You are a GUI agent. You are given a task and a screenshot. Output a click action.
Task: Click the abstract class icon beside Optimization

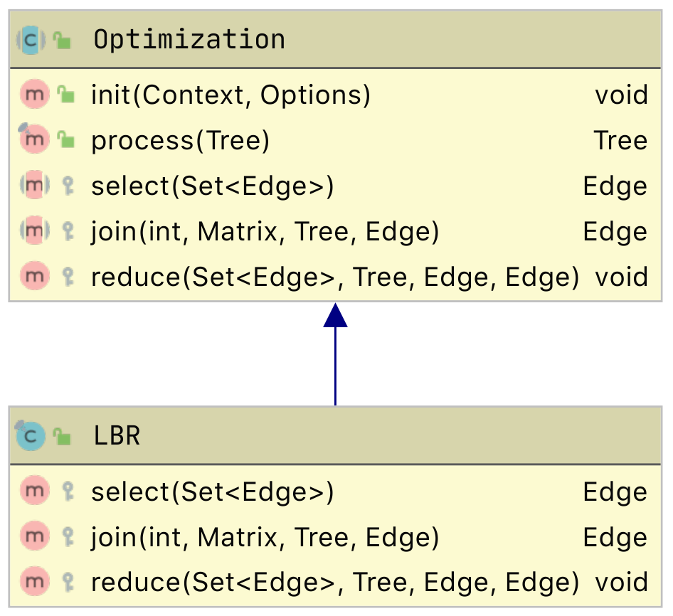click(31, 40)
